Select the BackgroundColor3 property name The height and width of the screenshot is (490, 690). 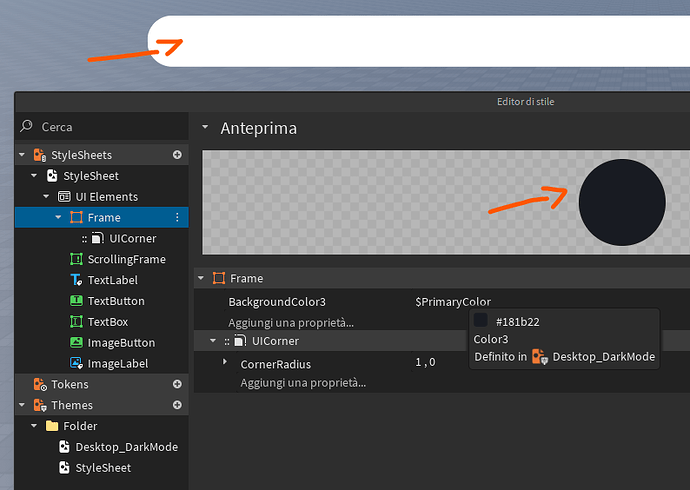click(x=277, y=302)
